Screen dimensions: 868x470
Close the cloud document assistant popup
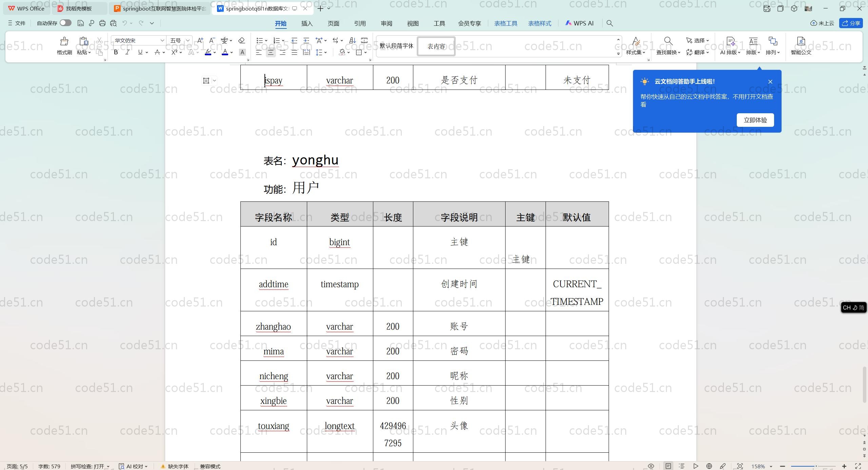coord(770,82)
